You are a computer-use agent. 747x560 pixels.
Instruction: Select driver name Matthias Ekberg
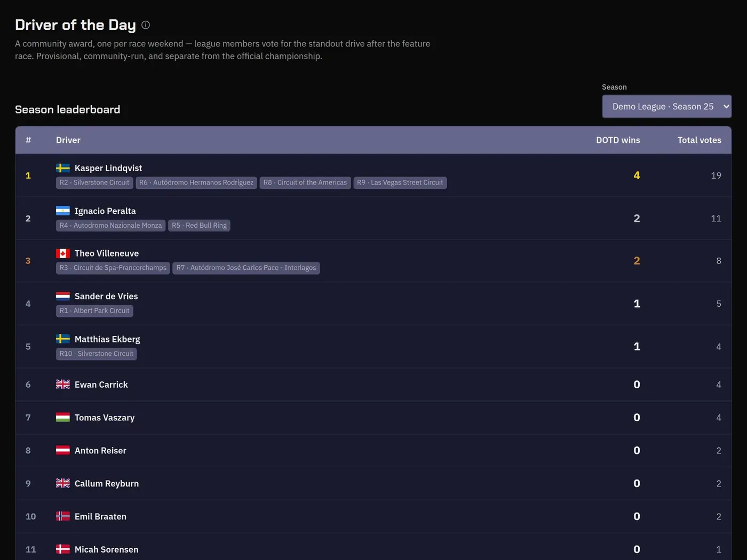[107, 339]
